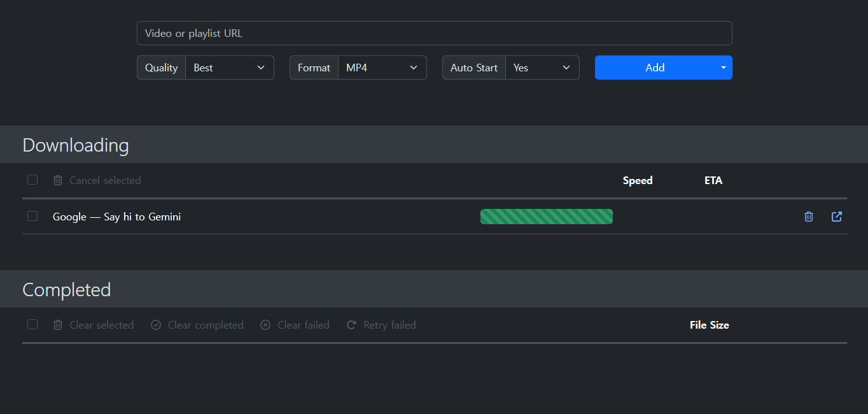Image resolution: width=868 pixels, height=414 pixels.
Task: Select all downloading items checkbox
Action: click(x=32, y=180)
